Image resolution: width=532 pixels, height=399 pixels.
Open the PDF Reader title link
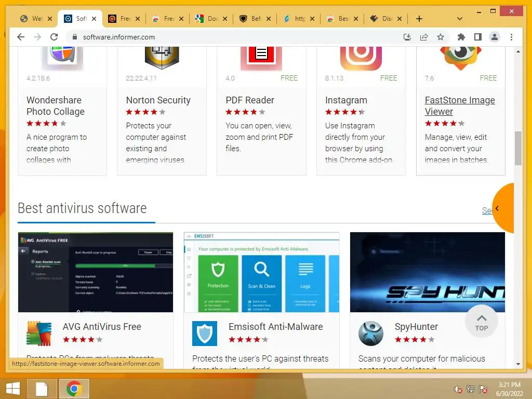[250, 100]
